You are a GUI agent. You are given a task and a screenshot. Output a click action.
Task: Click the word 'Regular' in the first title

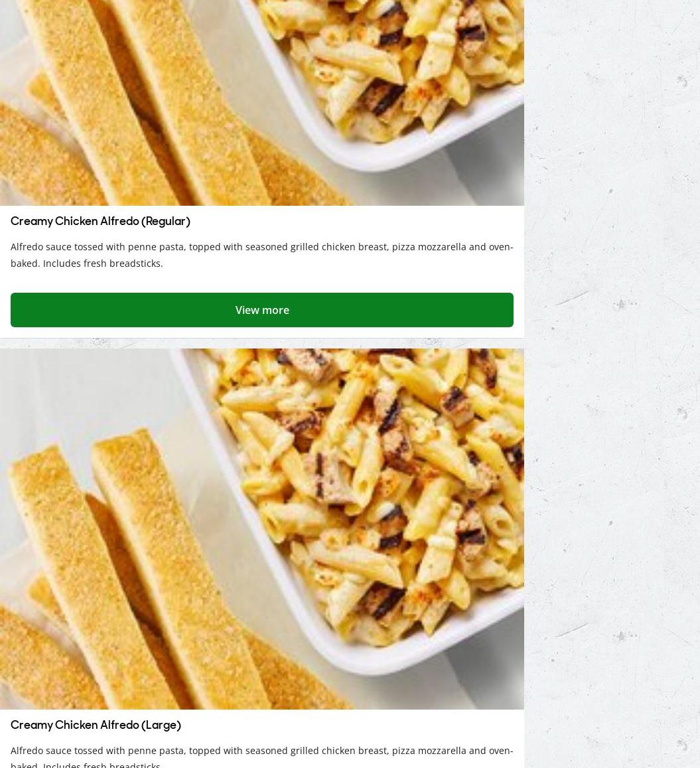(167, 222)
